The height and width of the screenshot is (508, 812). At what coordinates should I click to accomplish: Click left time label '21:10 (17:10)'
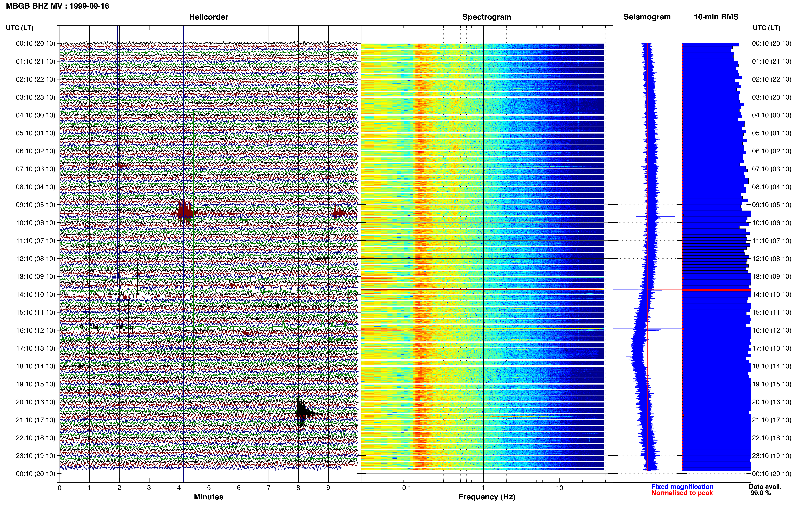(x=36, y=420)
